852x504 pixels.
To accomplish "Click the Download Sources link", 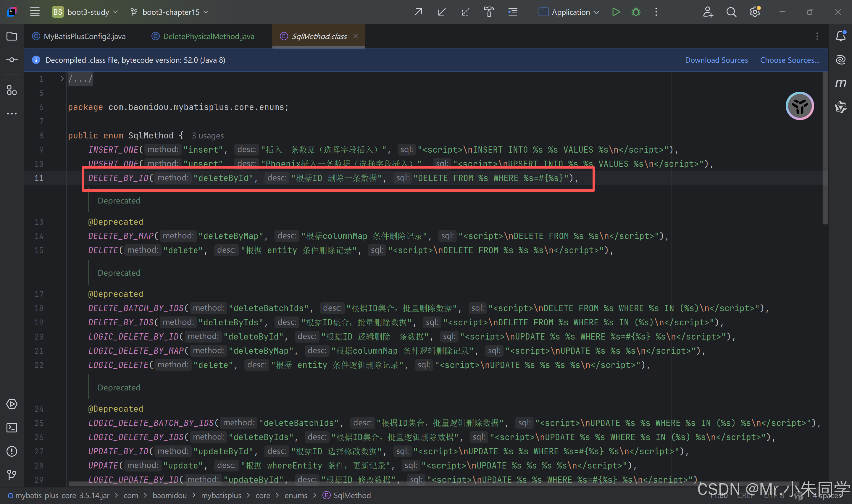I will (x=716, y=60).
